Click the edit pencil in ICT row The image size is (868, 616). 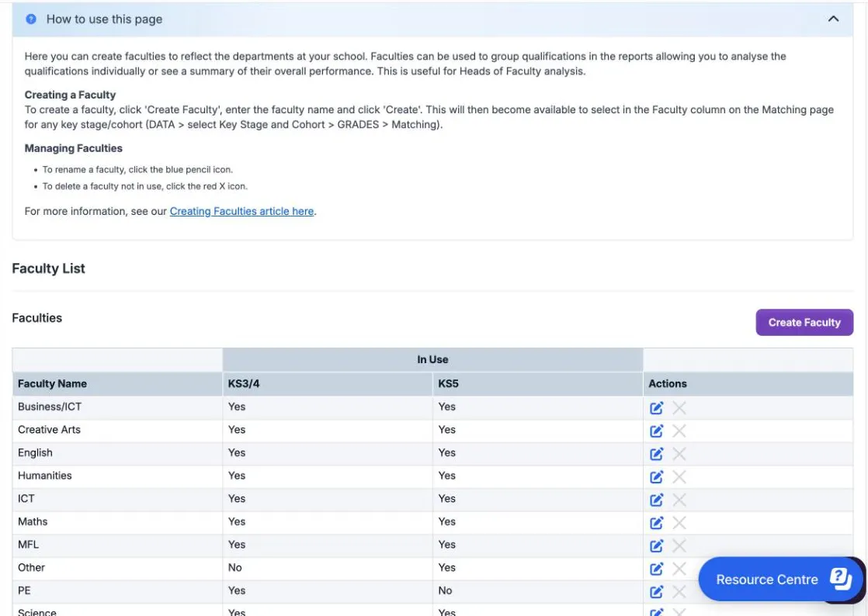657,500
